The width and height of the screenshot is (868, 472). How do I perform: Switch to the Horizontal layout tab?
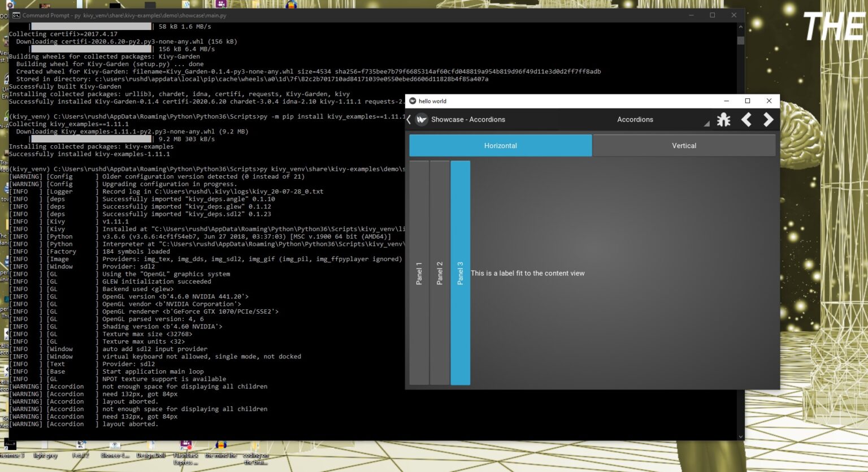click(500, 145)
